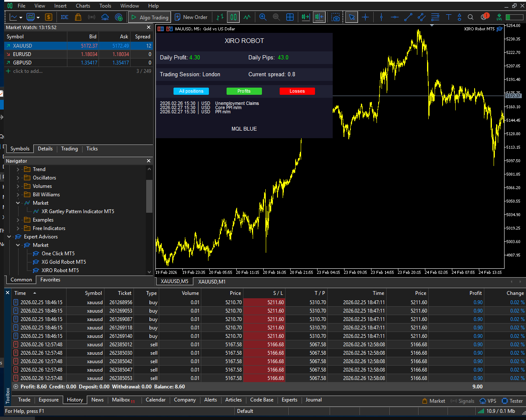
Task: Click the zoom in magnifier icon
Action: pos(263,17)
